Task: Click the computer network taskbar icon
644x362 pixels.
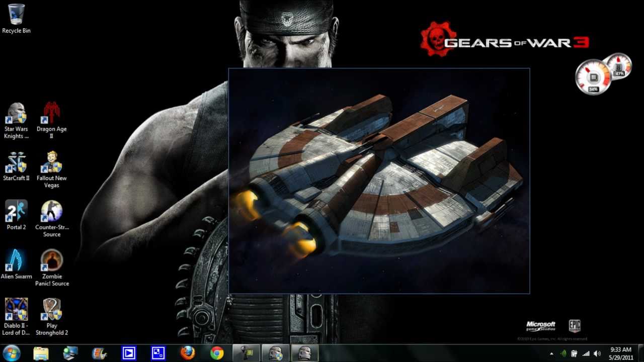Action: [x=70, y=353]
